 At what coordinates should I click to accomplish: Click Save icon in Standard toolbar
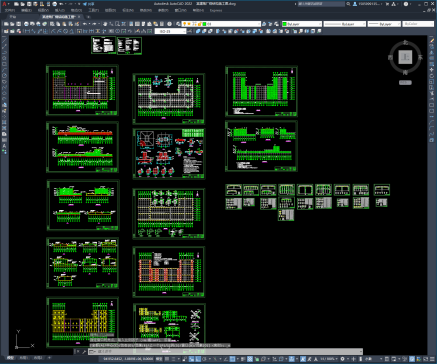19,24
